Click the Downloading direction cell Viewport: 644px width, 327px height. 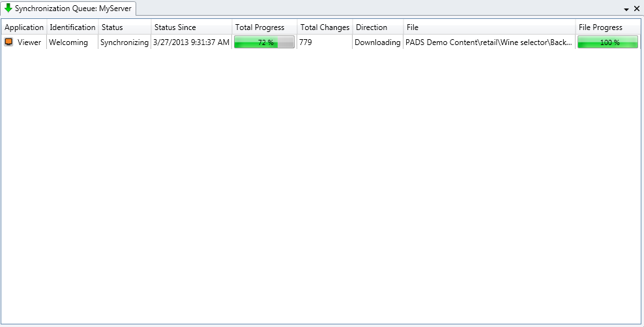coord(378,42)
